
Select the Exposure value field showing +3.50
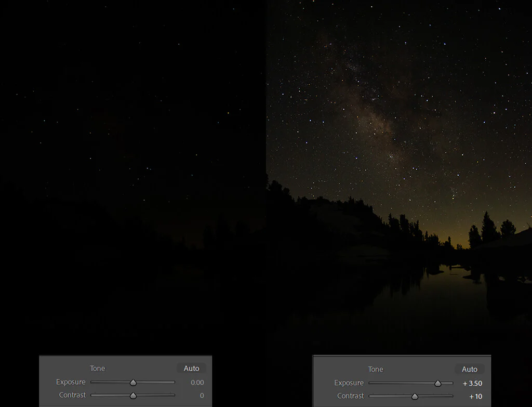(472, 383)
